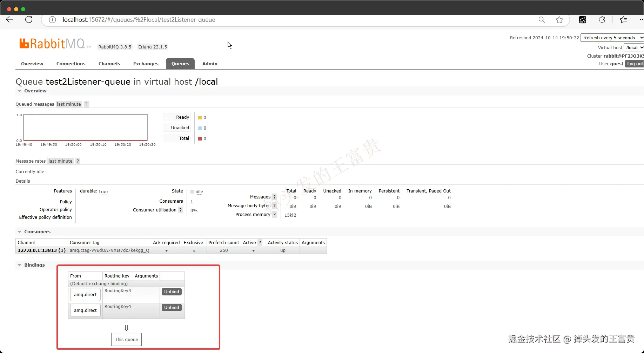Switch to the Connections tab
The height and width of the screenshot is (353, 644).
pos(71,64)
